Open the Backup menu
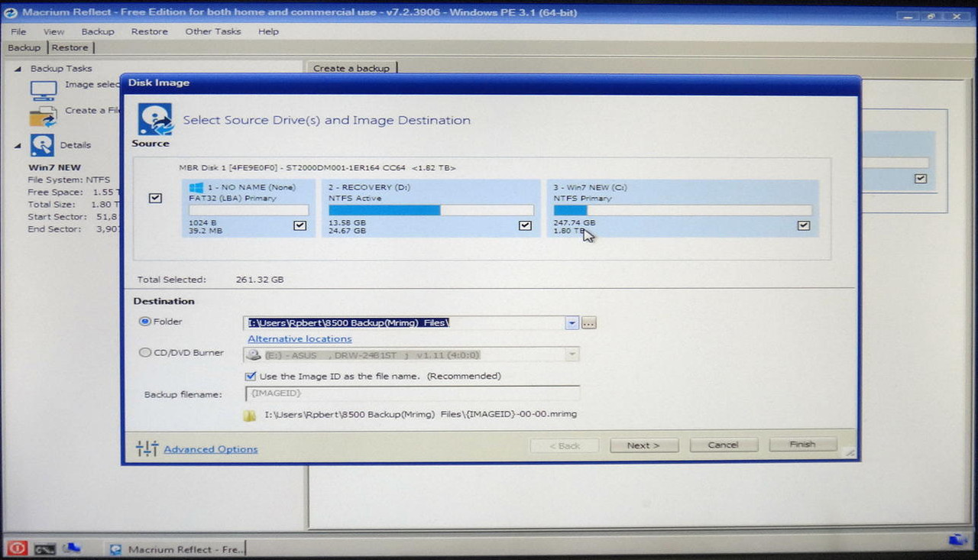 point(98,31)
